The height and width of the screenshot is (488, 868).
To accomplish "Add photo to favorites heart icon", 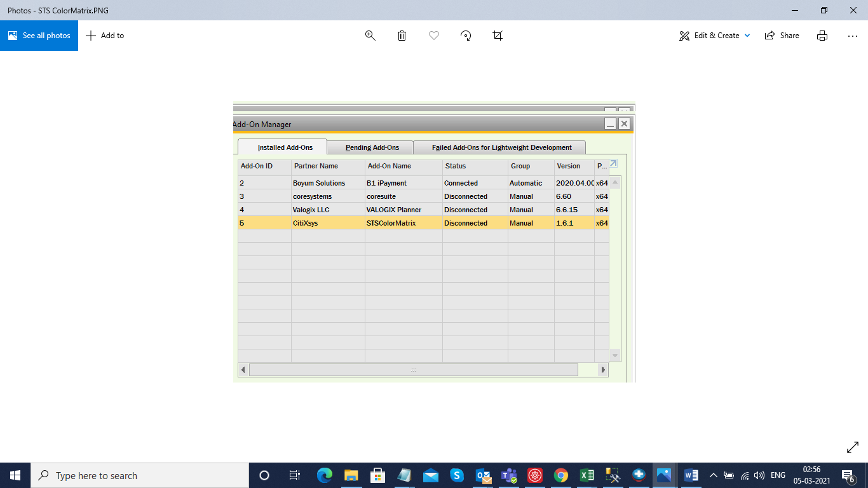I will [x=434, y=36].
